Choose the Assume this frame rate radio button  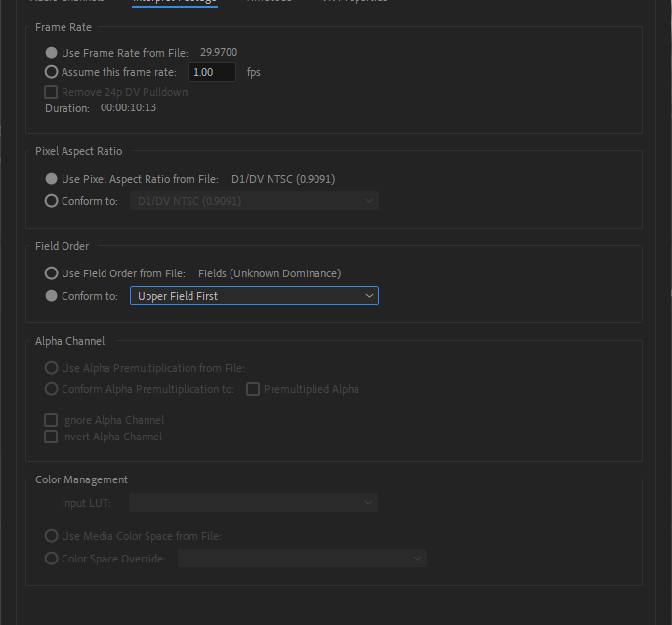point(52,72)
